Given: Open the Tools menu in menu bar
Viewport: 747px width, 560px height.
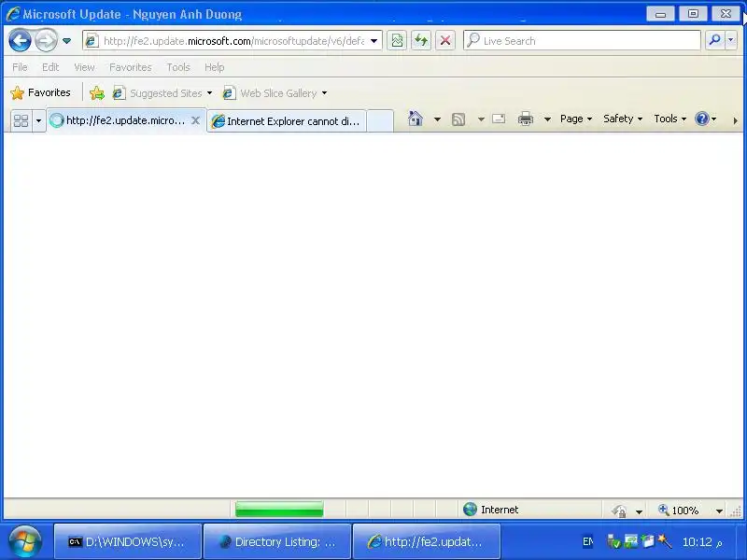Looking at the screenshot, I should coord(178,67).
